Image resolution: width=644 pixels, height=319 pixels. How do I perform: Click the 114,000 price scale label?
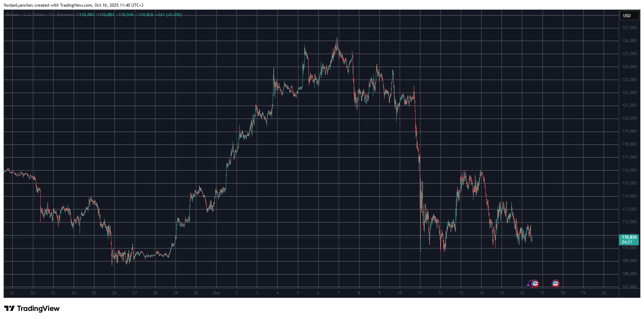pos(629,196)
